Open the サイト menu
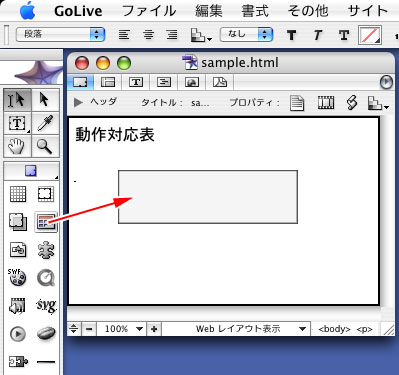 pyautogui.click(x=367, y=11)
